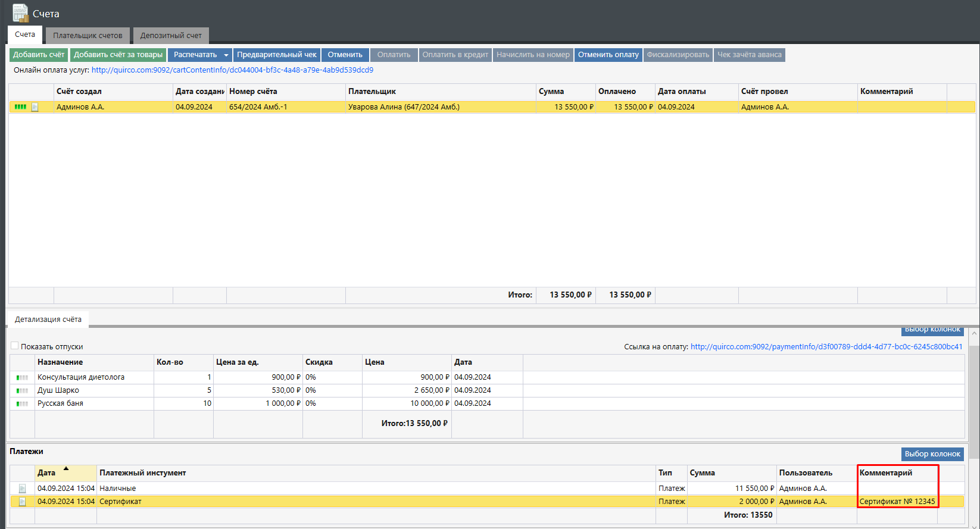The height and width of the screenshot is (529, 980).
Task: Open the document icon for the Наличные payment
Action: (23, 489)
